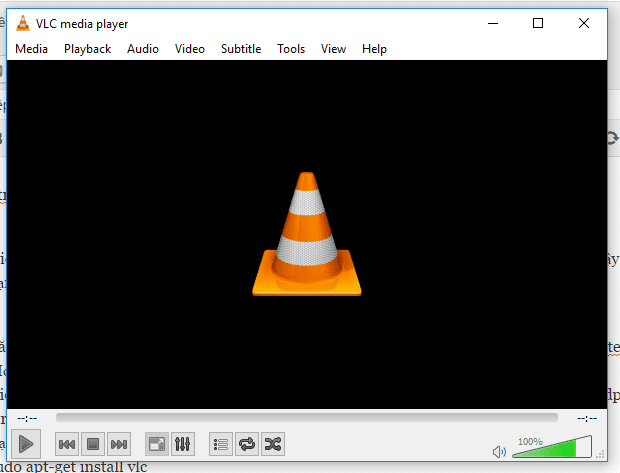620x473 pixels.
Task: Mute audio using the speaker icon
Action: tap(500, 451)
